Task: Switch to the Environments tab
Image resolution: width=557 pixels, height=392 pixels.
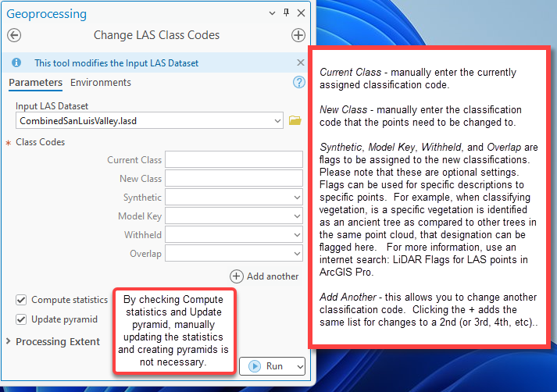Action: point(101,83)
